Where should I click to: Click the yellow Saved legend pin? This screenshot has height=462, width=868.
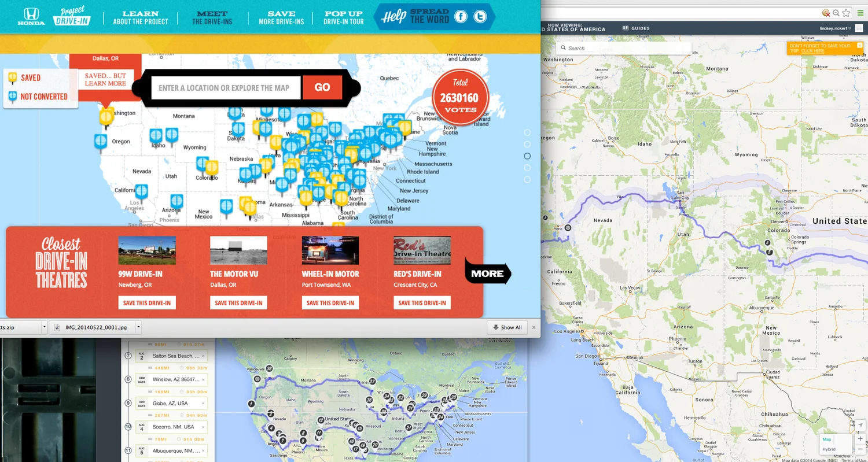12,78
